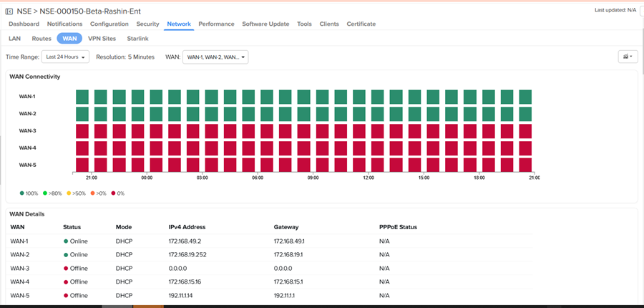This screenshot has width=644, height=308.
Task: Click first WAN-1 green connectivity block
Action: (82, 97)
